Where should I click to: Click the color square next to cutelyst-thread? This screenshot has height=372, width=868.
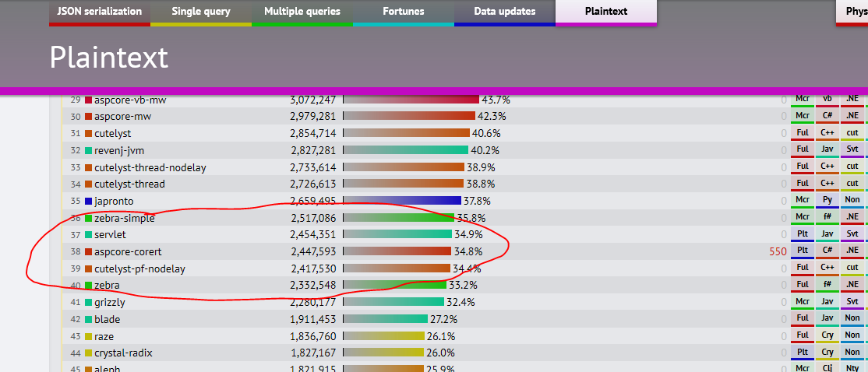pyautogui.click(x=88, y=184)
